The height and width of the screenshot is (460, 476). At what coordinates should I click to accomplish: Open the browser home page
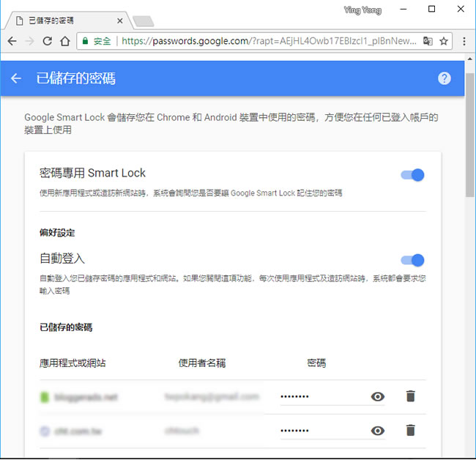tap(65, 41)
